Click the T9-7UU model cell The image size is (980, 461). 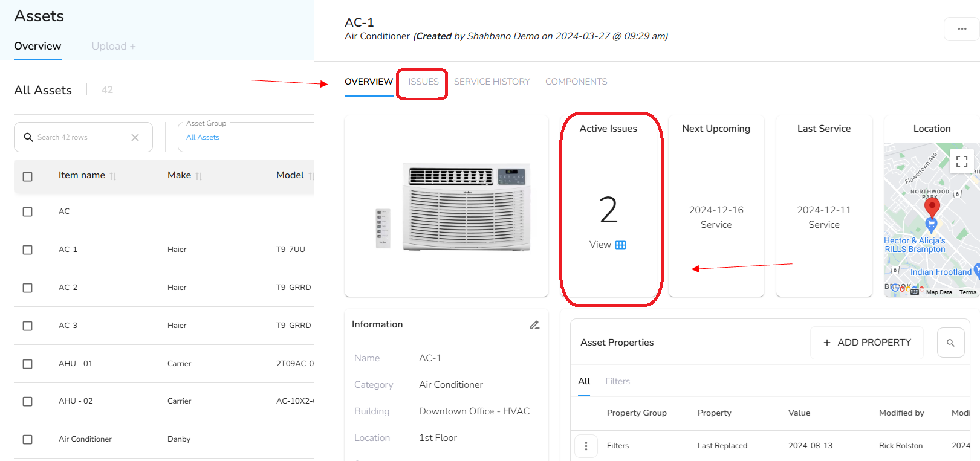pos(291,250)
